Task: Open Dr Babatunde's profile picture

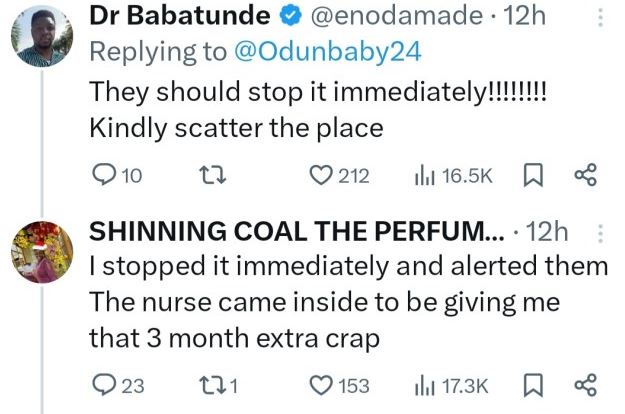Action: 42,41
